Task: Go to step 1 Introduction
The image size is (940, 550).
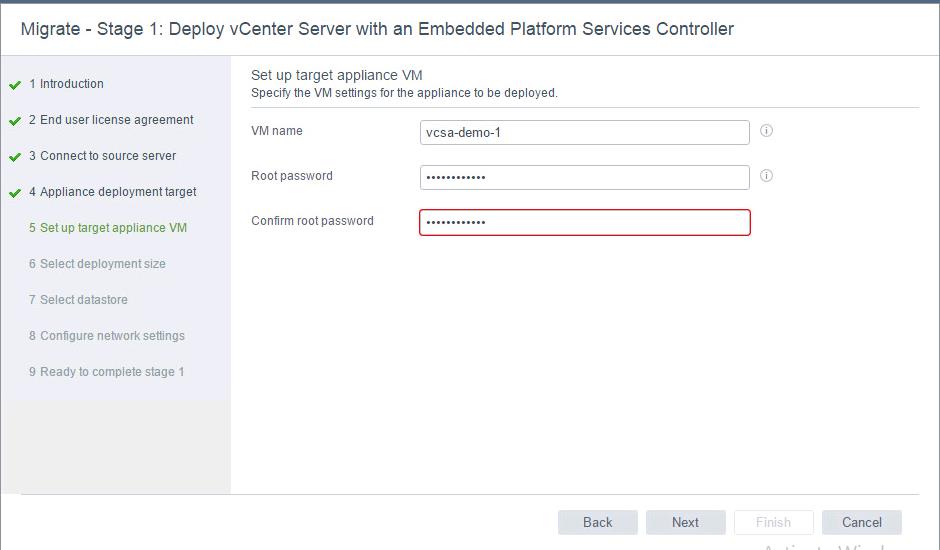Action: tap(66, 84)
